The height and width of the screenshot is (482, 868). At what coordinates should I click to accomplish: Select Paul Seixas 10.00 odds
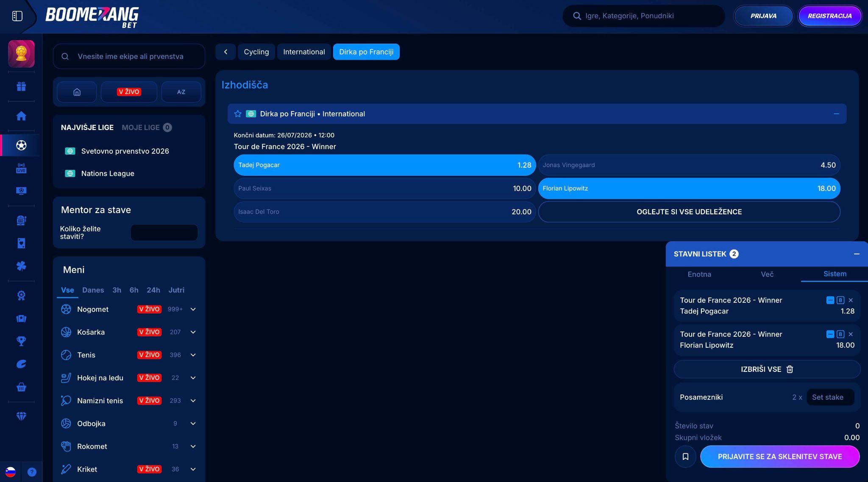coord(384,188)
